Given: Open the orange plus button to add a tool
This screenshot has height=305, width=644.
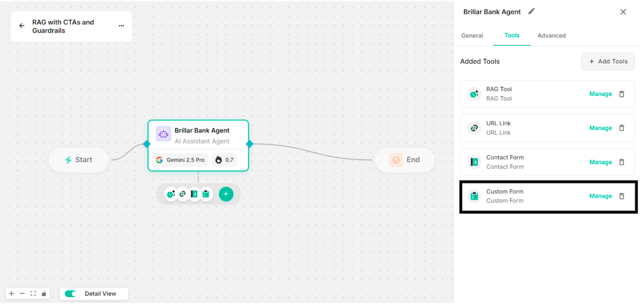Looking at the screenshot, I should pos(226,194).
